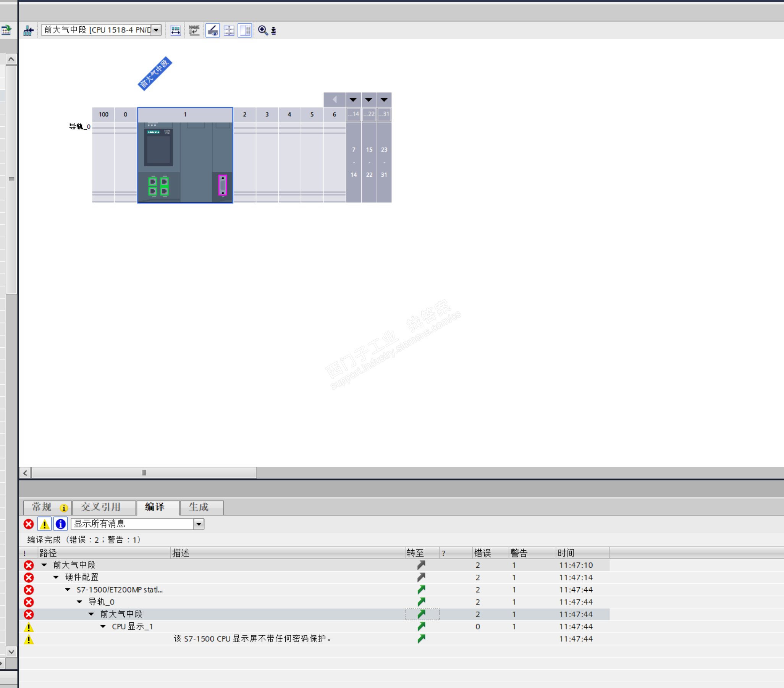784x688 pixels.
Task: Click the horizontal scrollbar of device view
Action: click(144, 472)
